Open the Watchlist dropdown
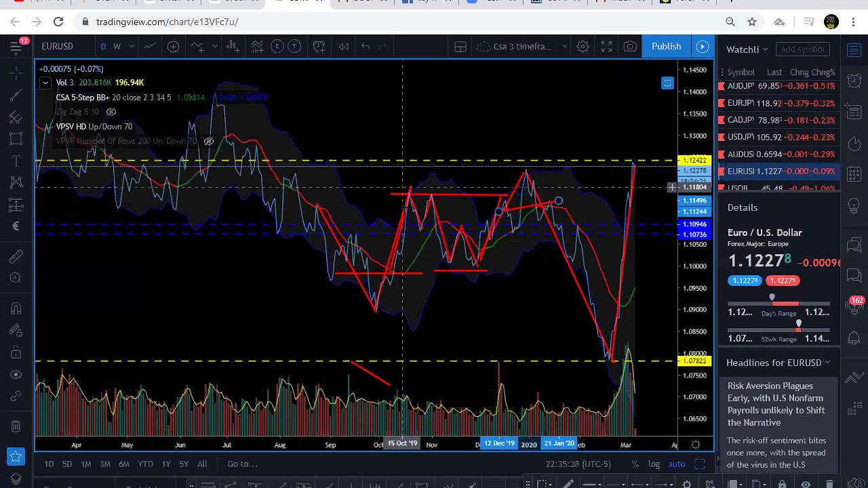Screen dimensions: 868x488 click(747, 49)
